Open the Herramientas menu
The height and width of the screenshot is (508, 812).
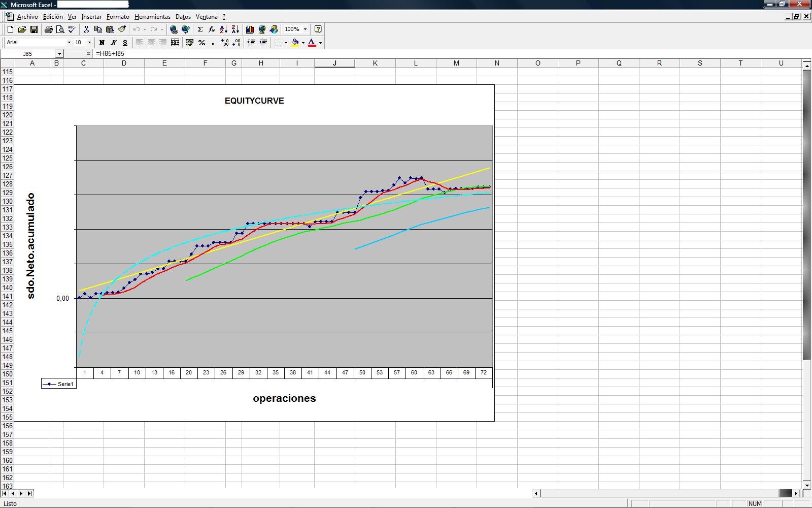(152, 17)
